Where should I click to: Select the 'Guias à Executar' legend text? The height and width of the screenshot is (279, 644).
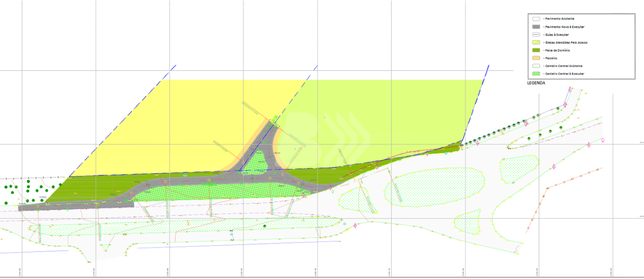557,35
